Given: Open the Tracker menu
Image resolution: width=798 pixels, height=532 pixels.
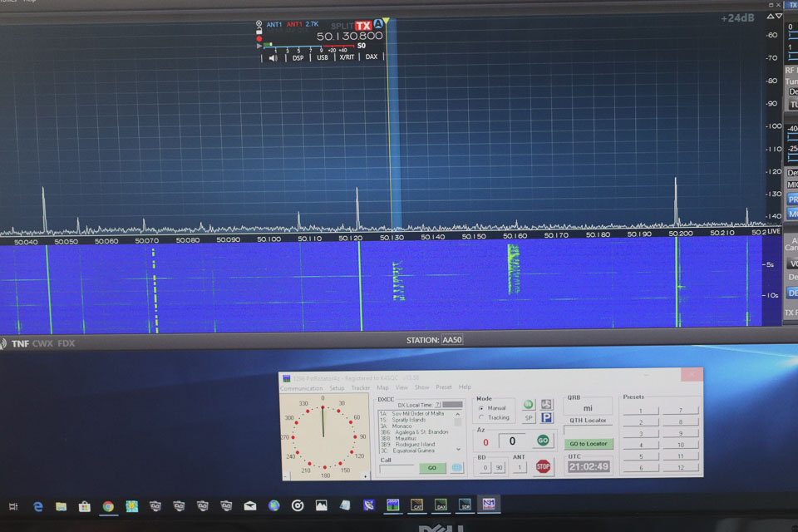Looking at the screenshot, I should [360, 387].
